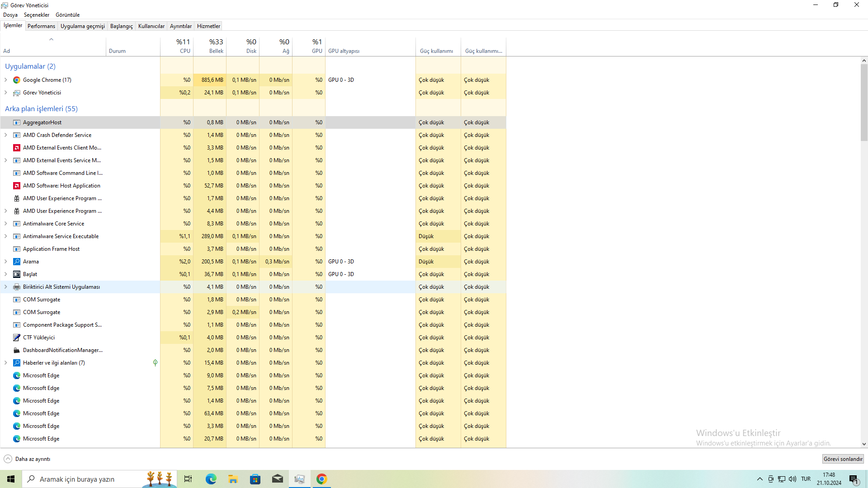Open the Görüntüle menu
Image resolution: width=868 pixels, height=488 pixels.
tap(67, 15)
